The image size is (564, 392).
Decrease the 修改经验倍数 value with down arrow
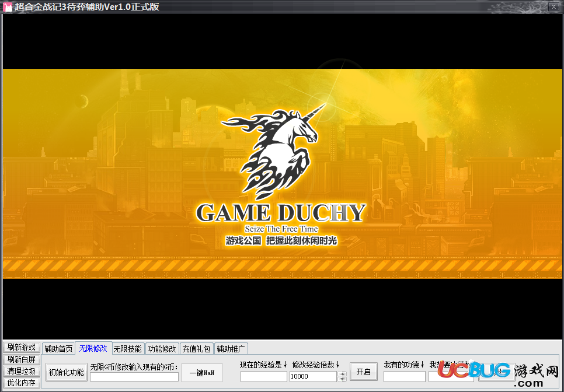click(343, 379)
